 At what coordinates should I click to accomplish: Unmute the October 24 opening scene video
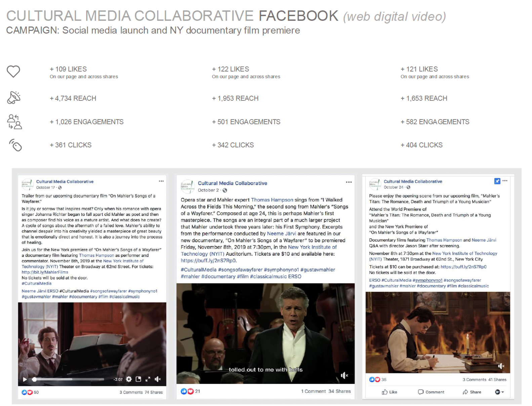pyautogui.click(x=501, y=366)
